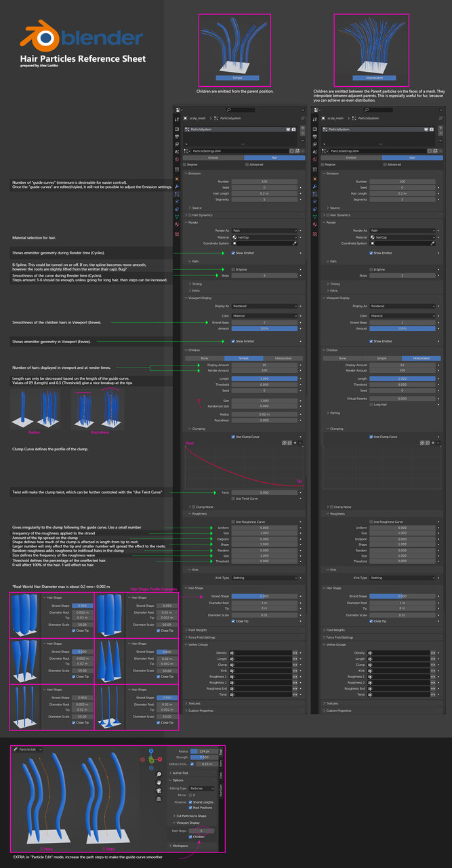The height and width of the screenshot is (868, 452).
Task: Click Path Steps field in Particle Edit
Action: (x=201, y=831)
